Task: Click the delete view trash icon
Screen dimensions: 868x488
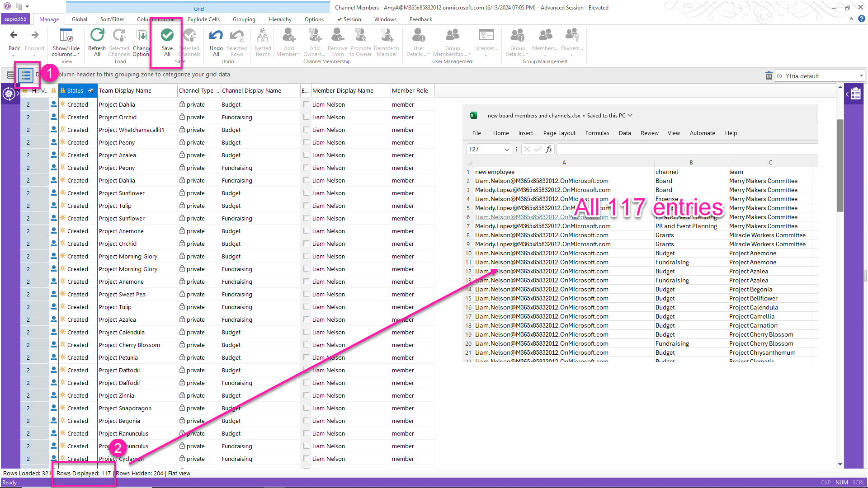Action: pyautogui.click(x=769, y=76)
